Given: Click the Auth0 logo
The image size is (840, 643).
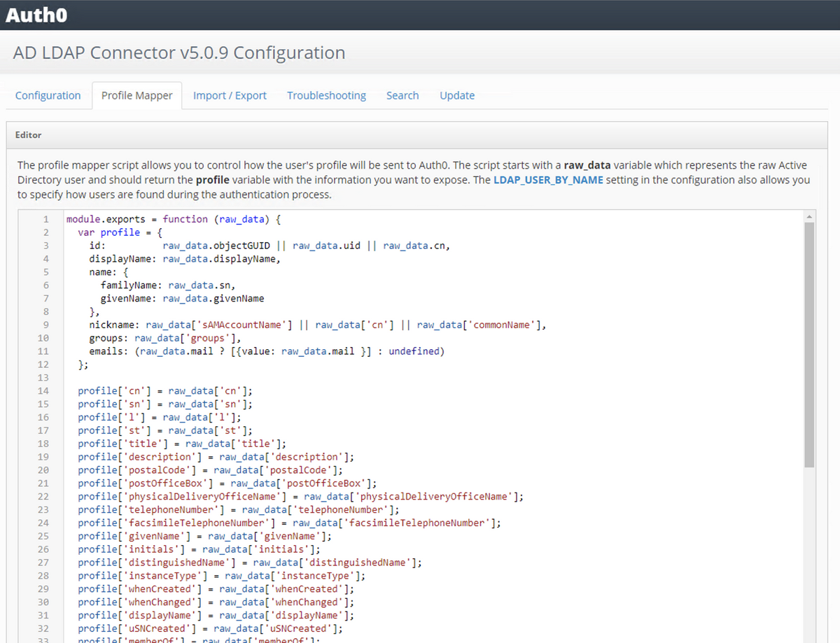Looking at the screenshot, I should point(36,15).
